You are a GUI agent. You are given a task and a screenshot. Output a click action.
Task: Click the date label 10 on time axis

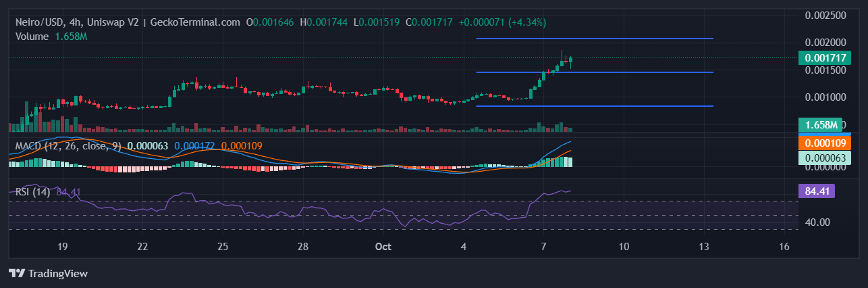[624, 247]
